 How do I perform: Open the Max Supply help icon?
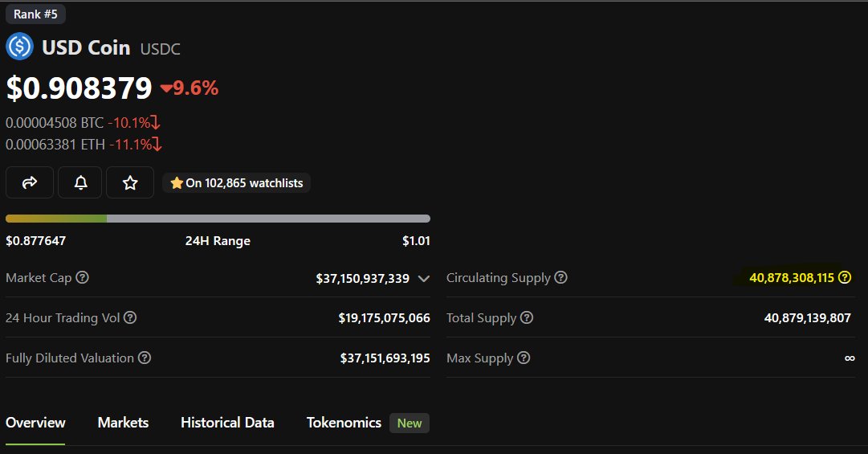tap(524, 358)
